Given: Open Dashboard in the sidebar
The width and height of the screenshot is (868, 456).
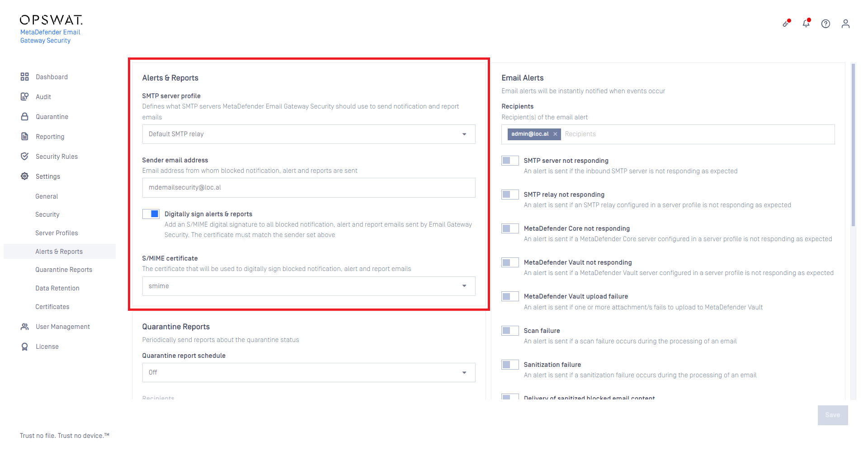Looking at the screenshot, I should (x=52, y=77).
